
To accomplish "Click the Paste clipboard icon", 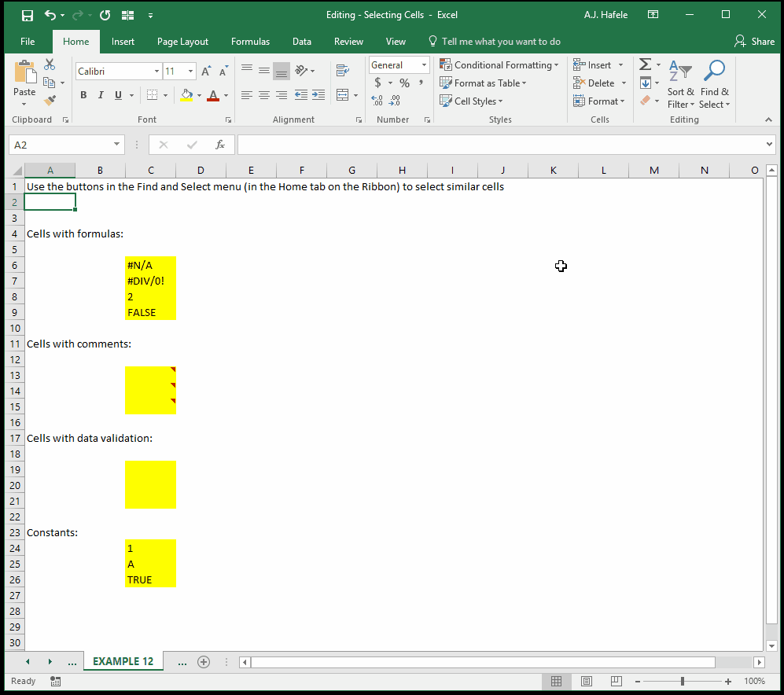I will (24, 72).
